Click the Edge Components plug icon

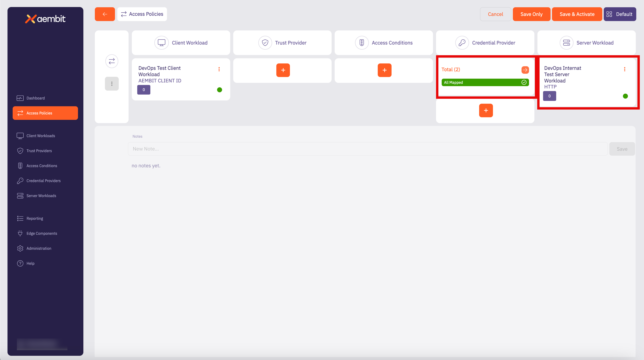click(20, 233)
